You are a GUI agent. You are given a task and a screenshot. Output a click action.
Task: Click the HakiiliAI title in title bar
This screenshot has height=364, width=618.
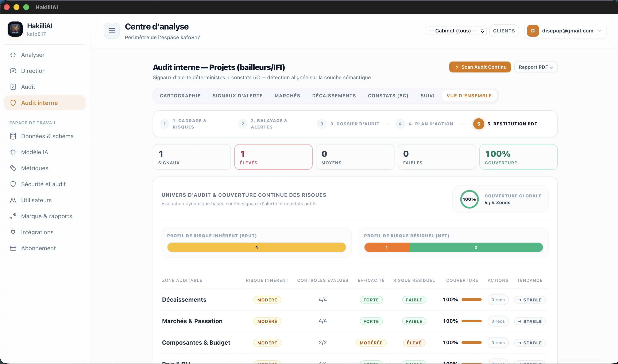(47, 7)
